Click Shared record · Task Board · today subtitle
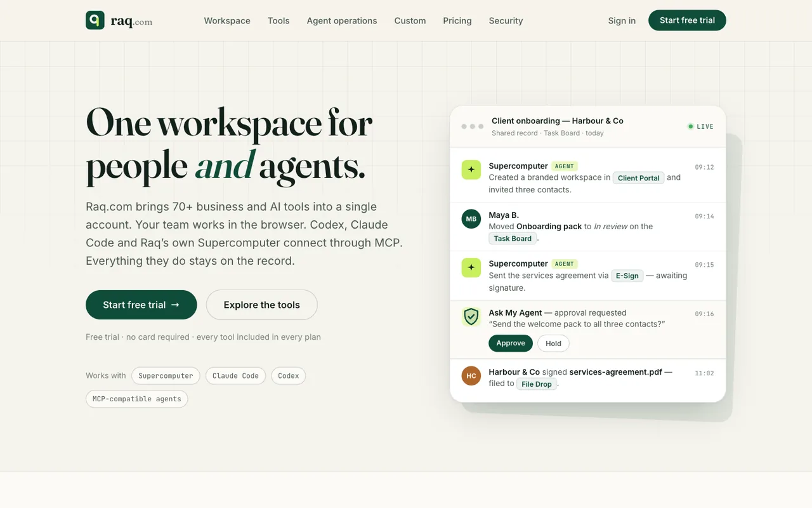Screen dimensions: 812x508 click(547, 133)
